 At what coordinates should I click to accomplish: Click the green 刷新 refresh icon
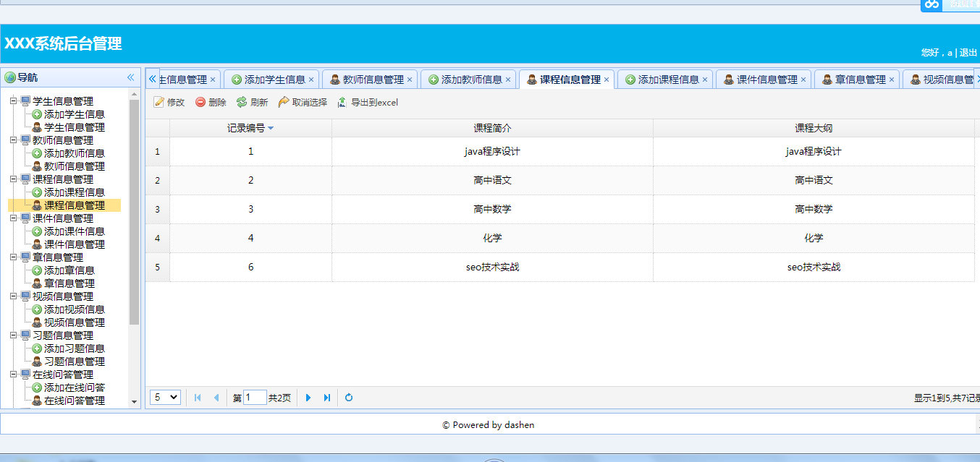242,103
